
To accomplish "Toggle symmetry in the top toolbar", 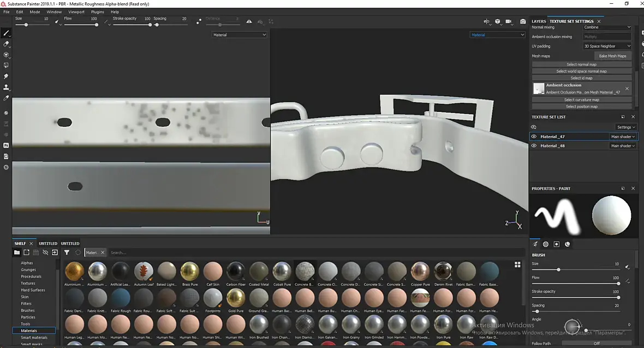I will coord(249,22).
